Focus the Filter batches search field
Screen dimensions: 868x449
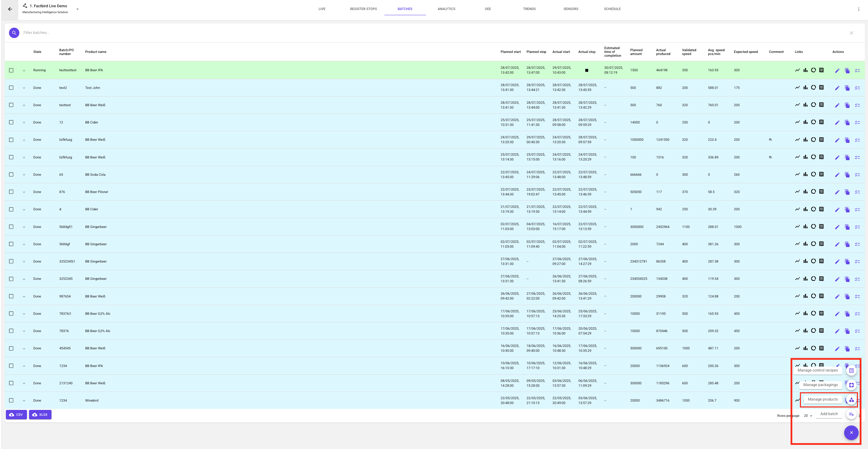[x=432, y=33]
